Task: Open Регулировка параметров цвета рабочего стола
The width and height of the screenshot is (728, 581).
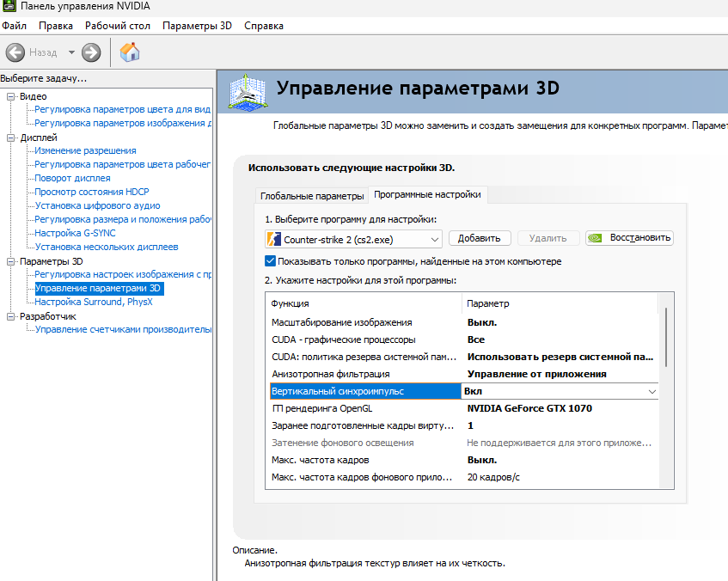Action: 123,164
